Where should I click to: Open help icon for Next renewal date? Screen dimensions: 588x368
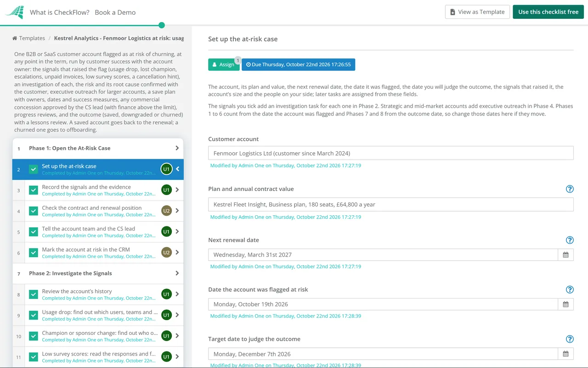(570, 240)
